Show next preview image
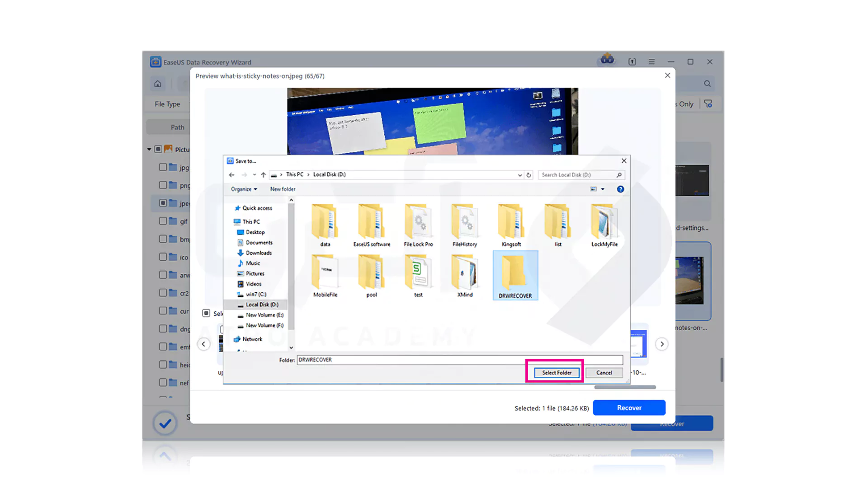This screenshot has width=868, height=488. (662, 344)
